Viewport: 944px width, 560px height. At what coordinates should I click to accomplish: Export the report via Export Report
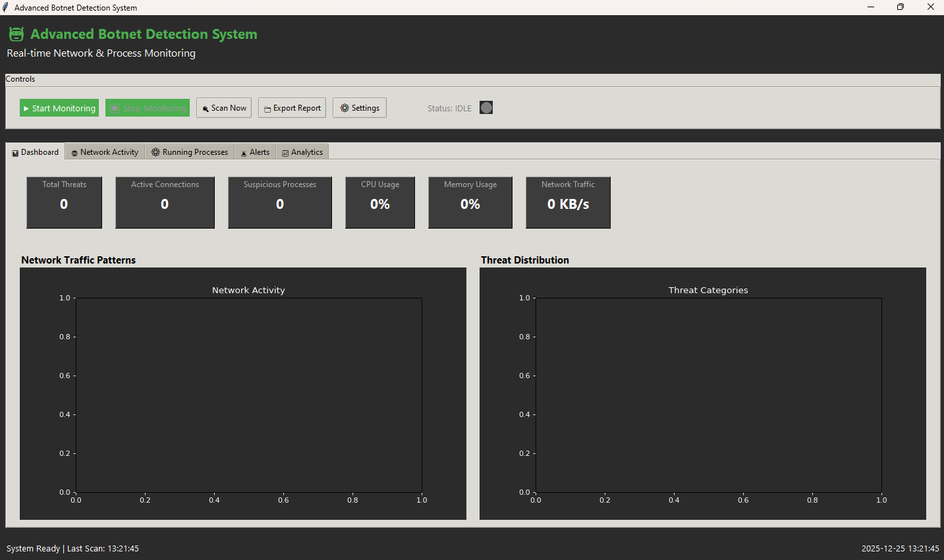[x=292, y=108]
